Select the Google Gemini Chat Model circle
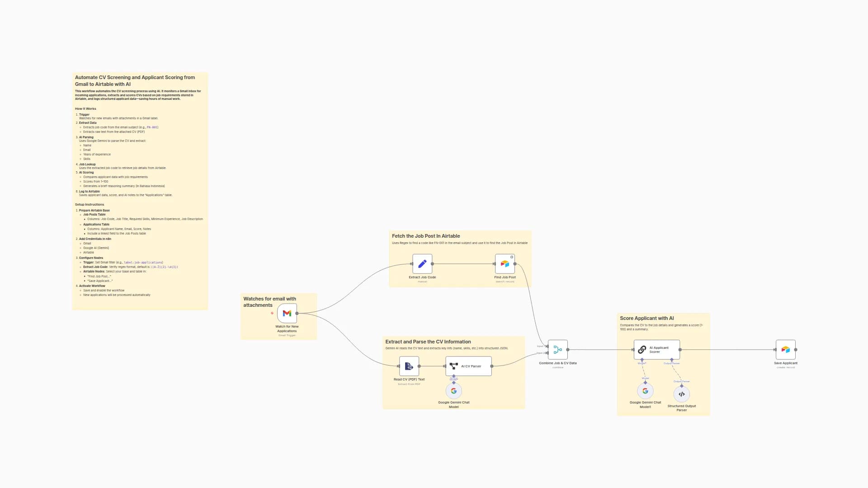868x488 pixels. coord(453,390)
